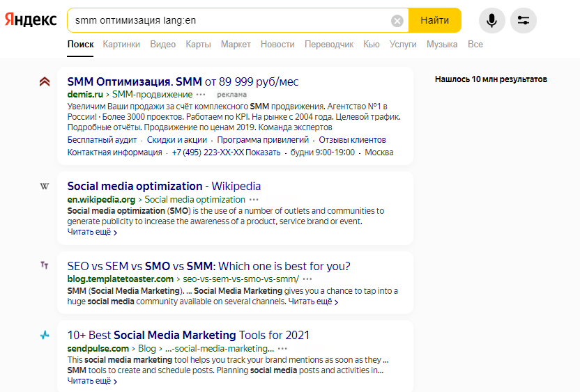Open the SEO vs SEM vs SMO title link
This screenshot has width=580, height=392.
(208, 267)
